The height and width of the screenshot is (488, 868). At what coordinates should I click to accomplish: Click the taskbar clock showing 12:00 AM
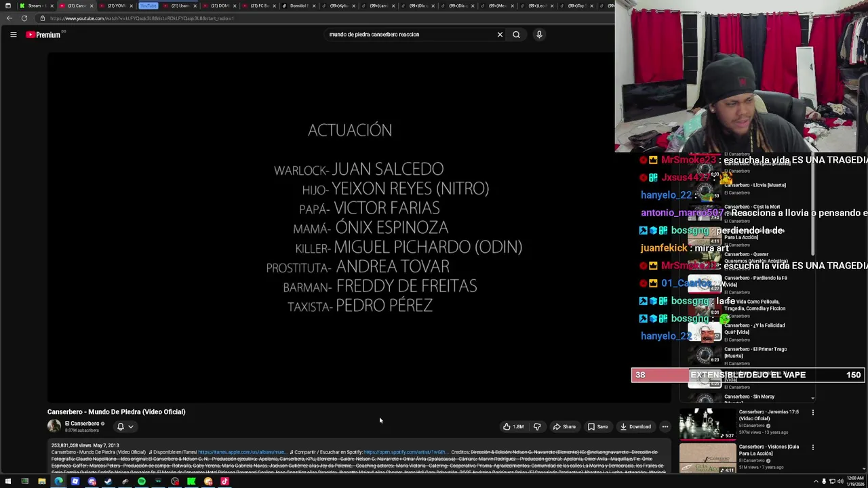(855, 481)
